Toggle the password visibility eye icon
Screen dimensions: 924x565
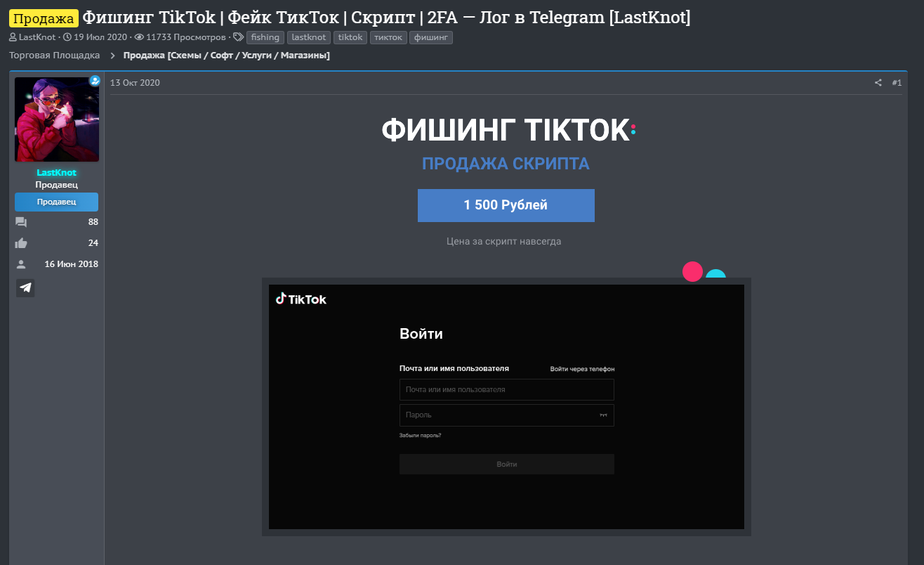[602, 415]
